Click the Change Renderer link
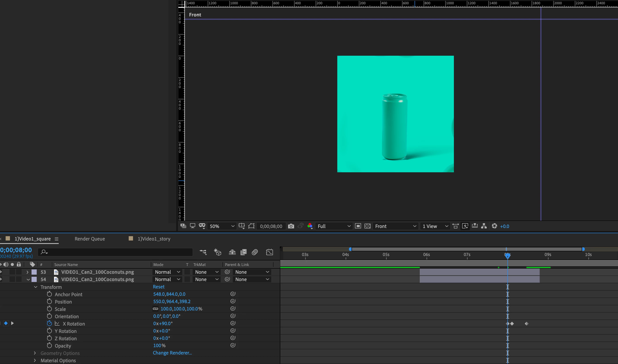 tap(172, 353)
